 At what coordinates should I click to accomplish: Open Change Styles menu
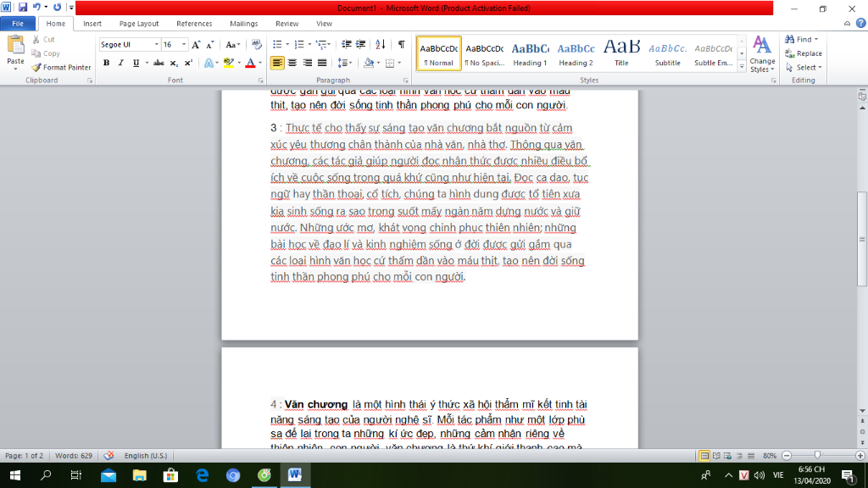(x=762, y=54)
